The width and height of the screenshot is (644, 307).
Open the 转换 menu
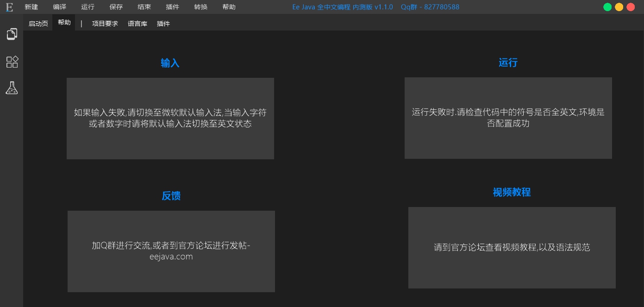tap(200, 7)
